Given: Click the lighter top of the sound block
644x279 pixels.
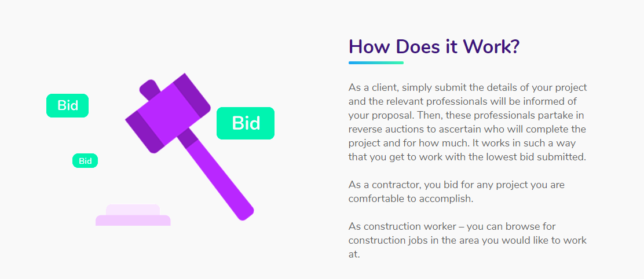Looking at the screenshot, I should [133, 210].
